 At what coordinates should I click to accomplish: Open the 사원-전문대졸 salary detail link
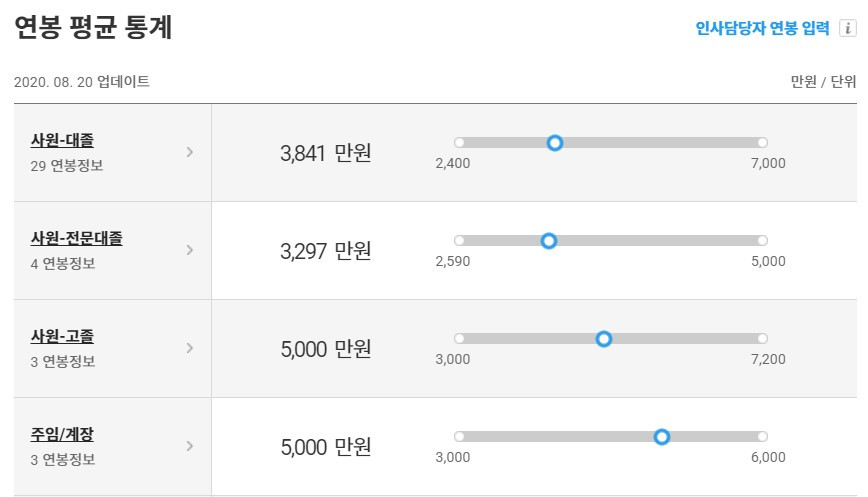coord(76,239)
